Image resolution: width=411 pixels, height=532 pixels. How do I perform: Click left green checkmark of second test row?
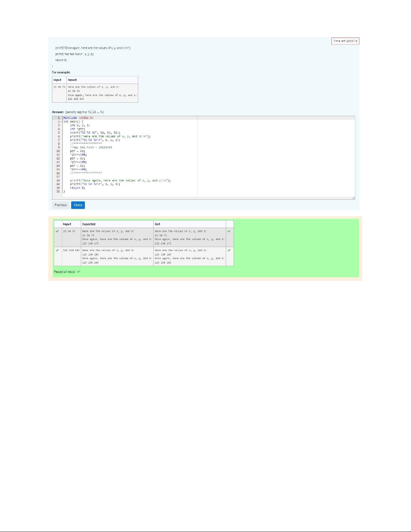tap(57, 250)
